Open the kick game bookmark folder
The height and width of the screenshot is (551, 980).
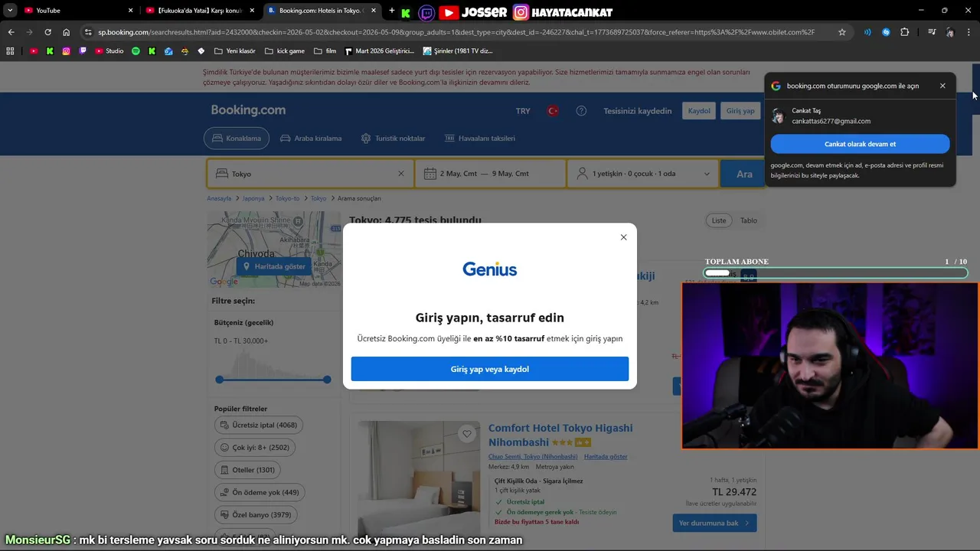(x=284, y=51)
